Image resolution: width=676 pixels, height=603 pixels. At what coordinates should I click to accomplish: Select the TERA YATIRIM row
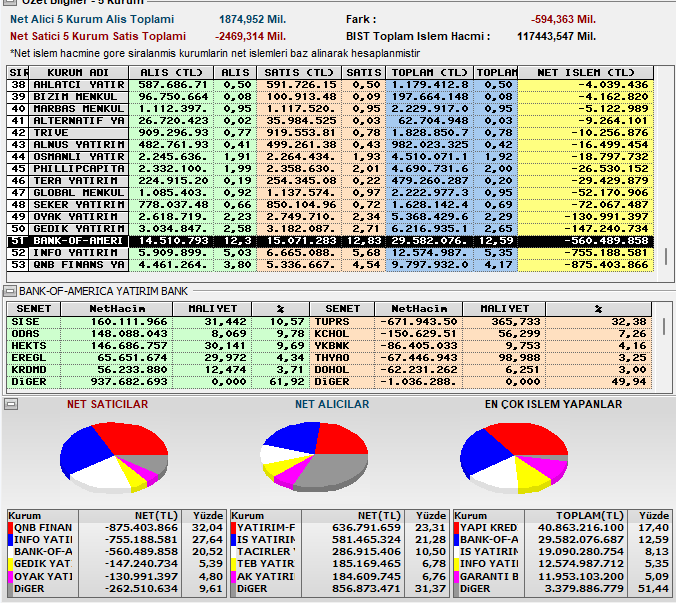click(x=330, y=181)
